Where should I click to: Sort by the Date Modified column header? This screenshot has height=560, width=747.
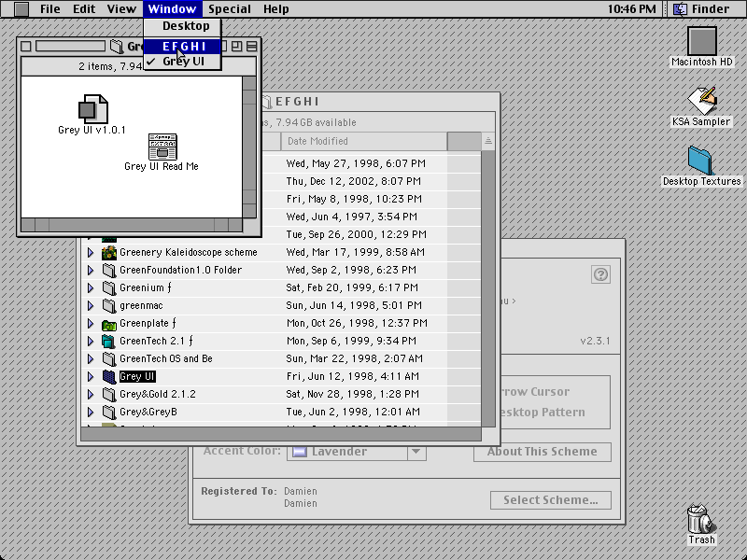pyautogui.click(x=364, y=141)
